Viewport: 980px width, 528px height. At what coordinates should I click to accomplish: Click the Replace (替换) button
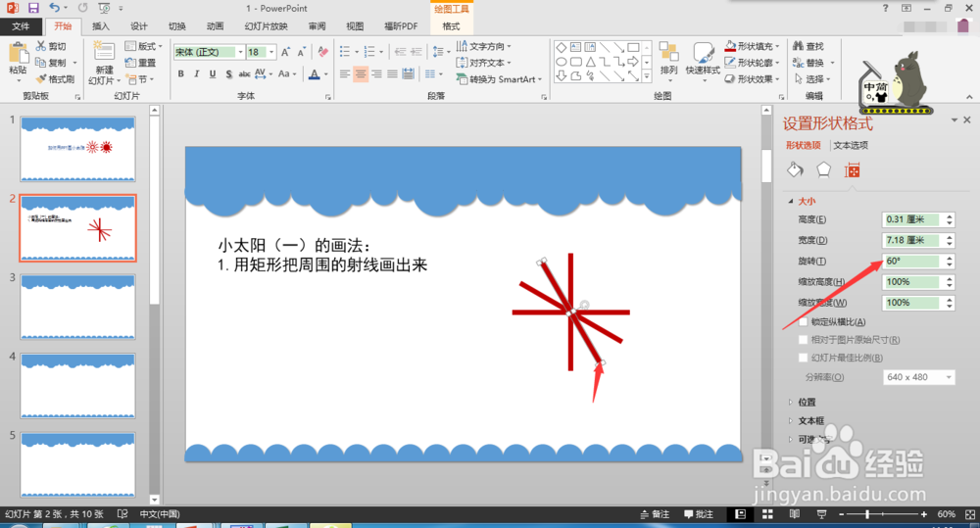tap(808, 63)
